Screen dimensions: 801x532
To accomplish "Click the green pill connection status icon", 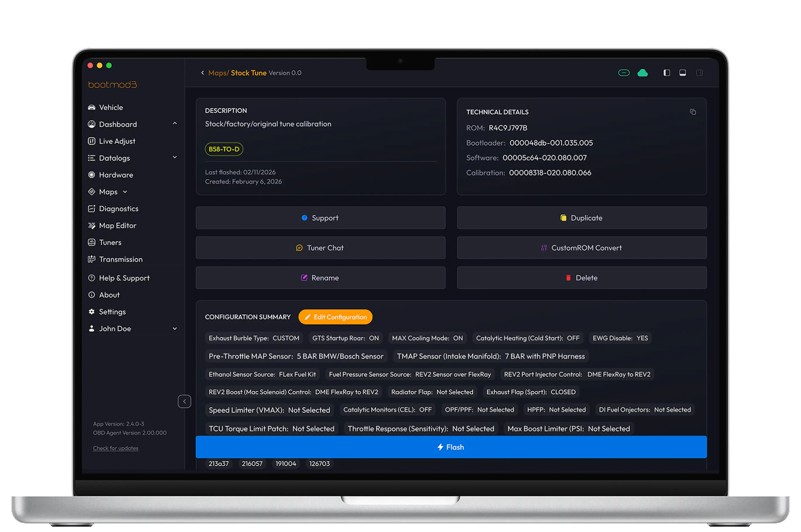I will pyautogui.click(x=624, y=73).
